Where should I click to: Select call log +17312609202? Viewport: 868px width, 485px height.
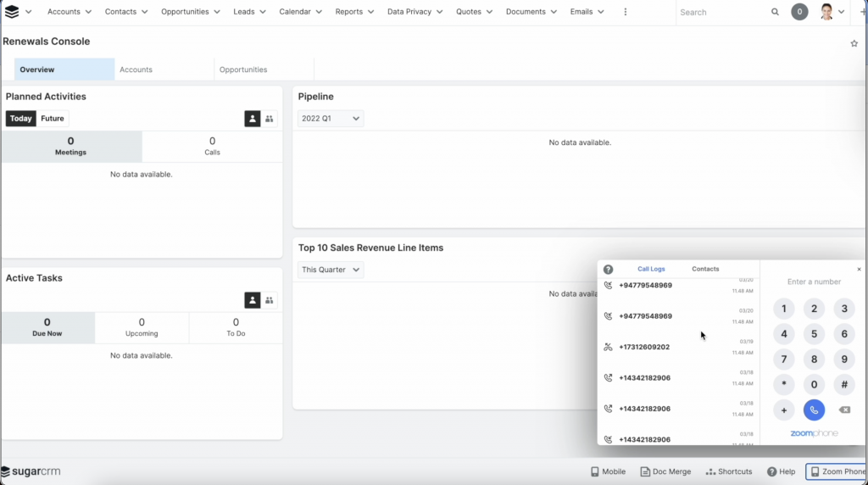(679, 347)
